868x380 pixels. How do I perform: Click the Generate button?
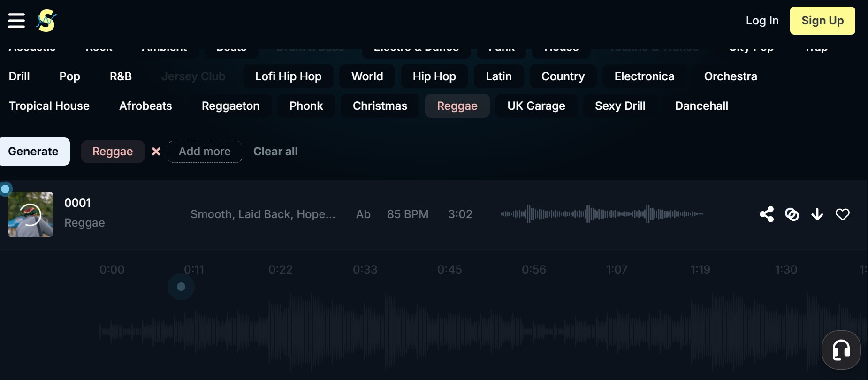pos(34,152)
